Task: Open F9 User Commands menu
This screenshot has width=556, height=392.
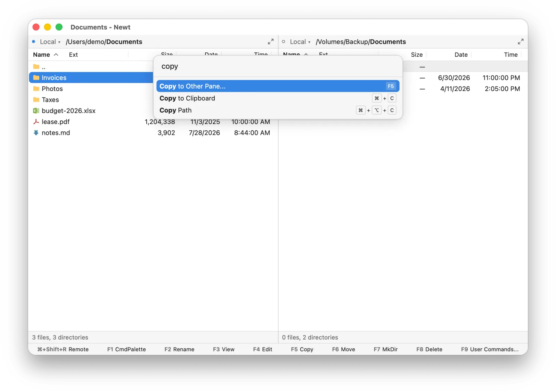Action: [x=490, y=349]
